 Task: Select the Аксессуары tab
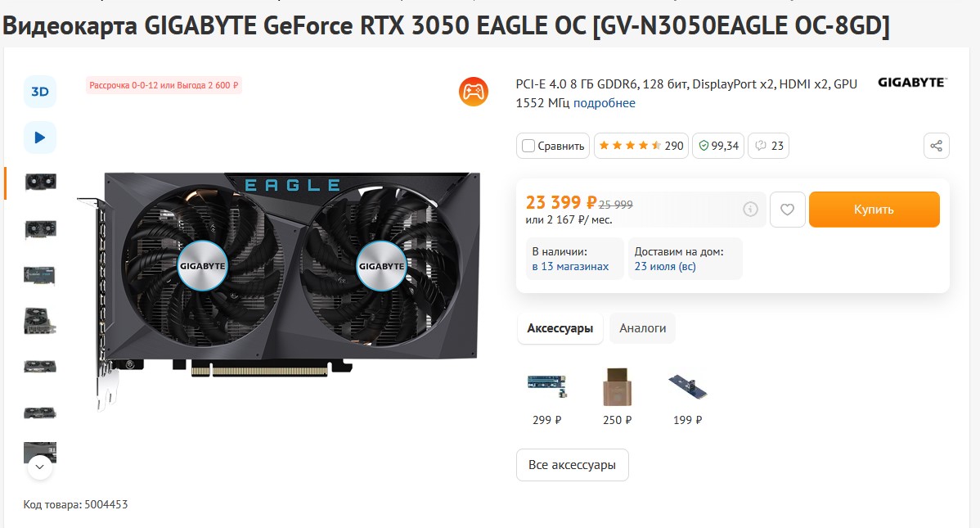tap(560, 328)
